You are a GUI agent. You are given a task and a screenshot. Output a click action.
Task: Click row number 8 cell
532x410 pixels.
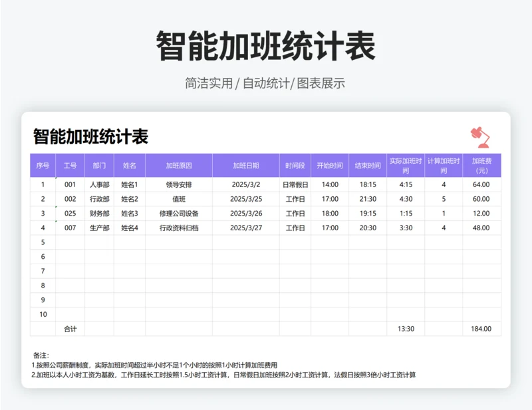[43, 286]
